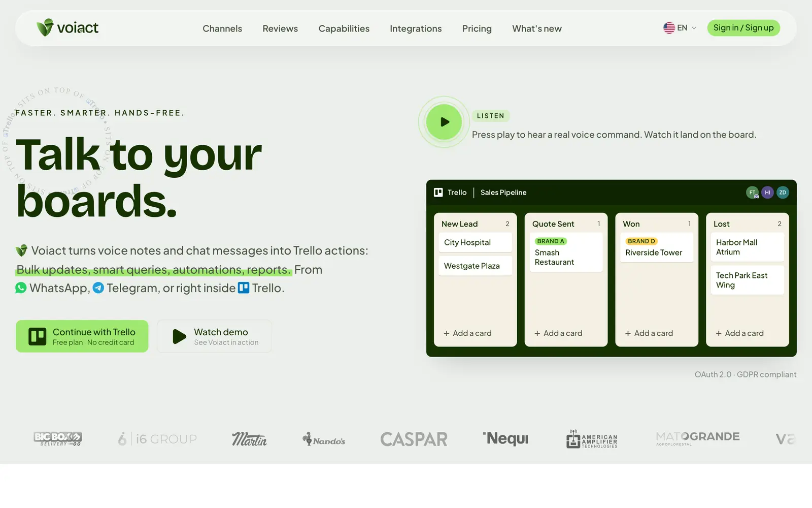Open the Riverside Tower card
This screenshot has width=812, height=508.
pos(657,248)
